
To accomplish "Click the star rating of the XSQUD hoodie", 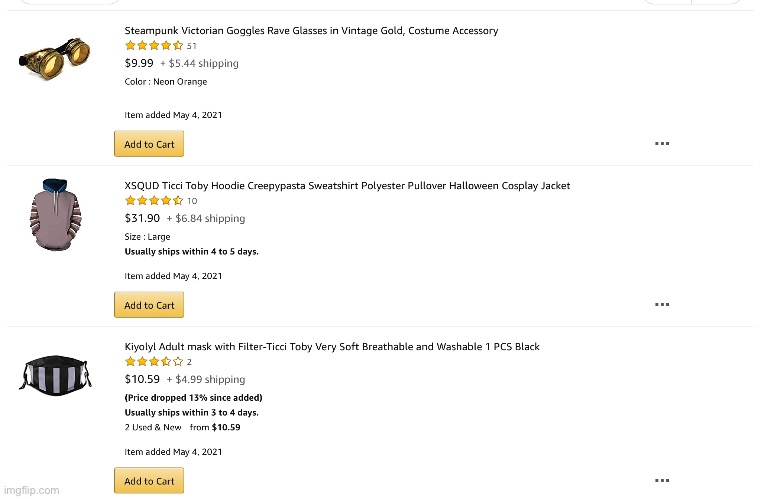I will 154,200.
